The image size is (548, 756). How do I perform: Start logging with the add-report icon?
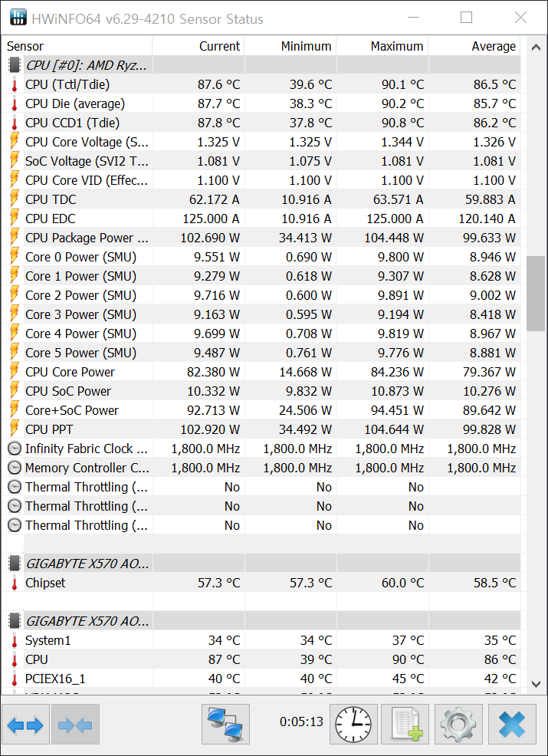coord(405,724)
